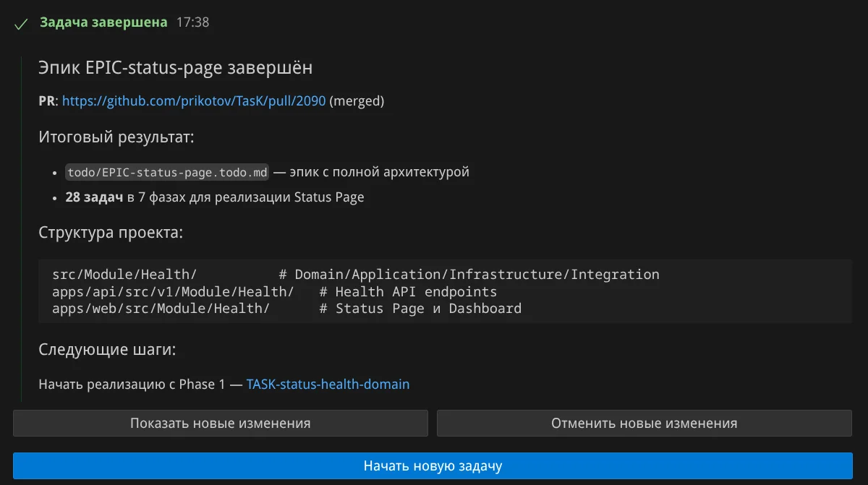Viewport: 868px width, 485px height.
Task: Click the '# Status Page и Dashboard' comment
Action: (x=420, y=309)
